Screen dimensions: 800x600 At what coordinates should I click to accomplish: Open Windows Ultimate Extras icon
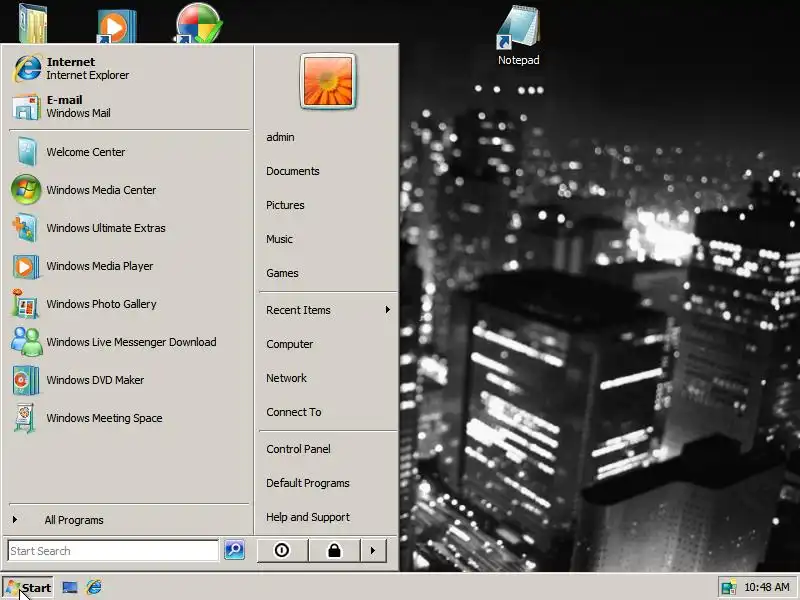(x=26, y=228)
